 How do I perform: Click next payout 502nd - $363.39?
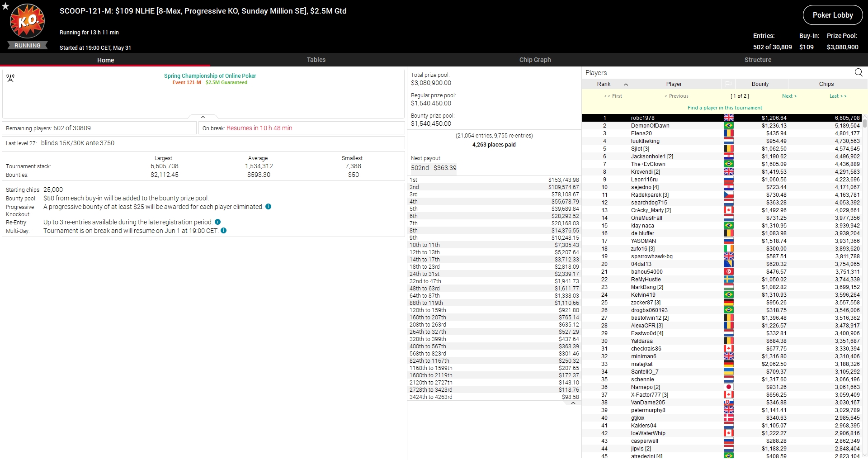coord(434,168)
